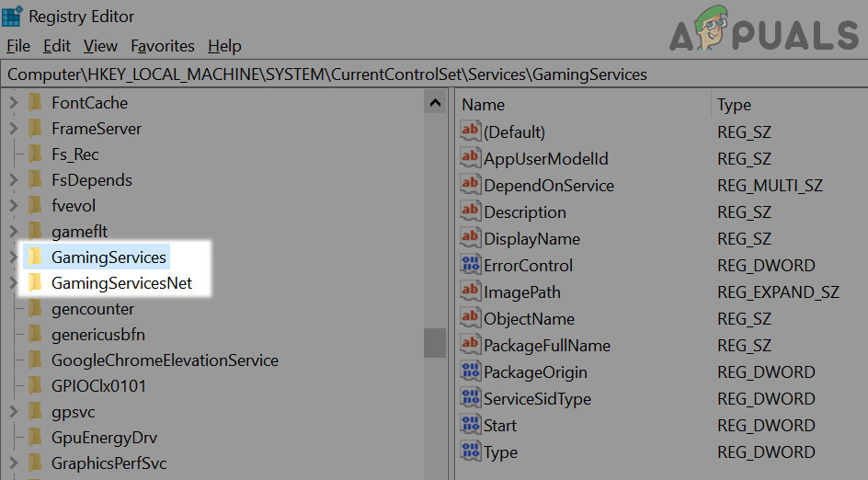Expand the GamingServices key
The image size is (868, 480).
click(x=14, y=257)
